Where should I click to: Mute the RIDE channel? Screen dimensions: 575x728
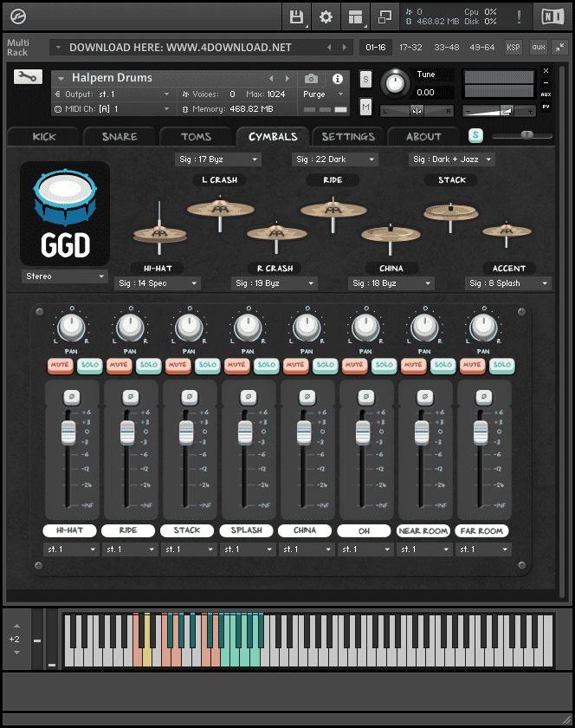[119, 365]
